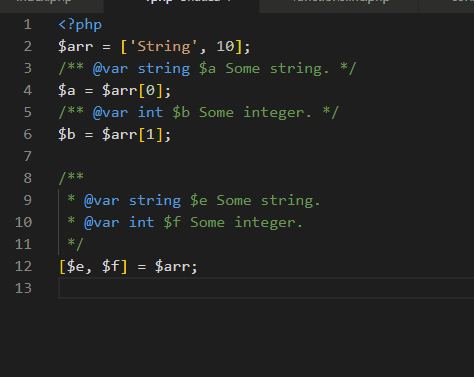The width and height of the screenshot is (474, 377).
Task: Select line number 7 in the gutter
Action: [27, 156]
